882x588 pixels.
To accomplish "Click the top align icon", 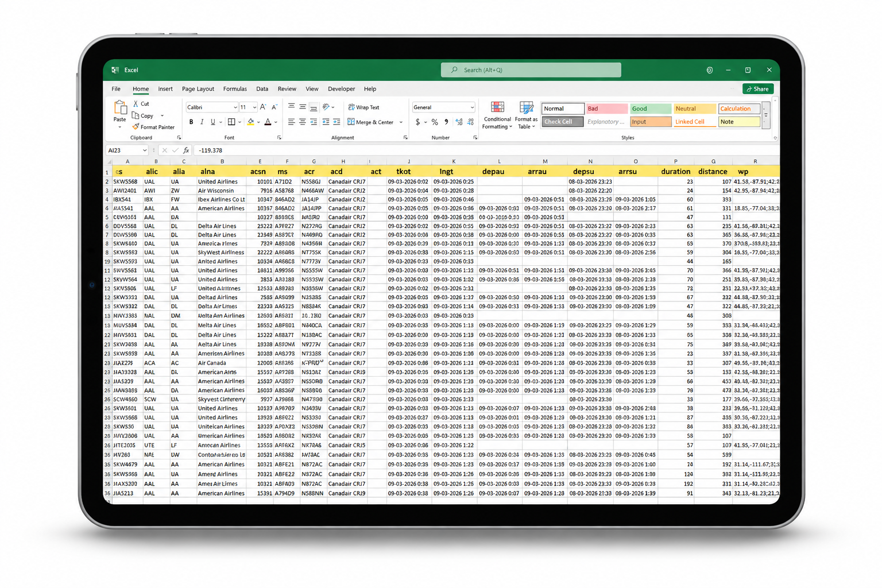I will (x=292, y=107).
